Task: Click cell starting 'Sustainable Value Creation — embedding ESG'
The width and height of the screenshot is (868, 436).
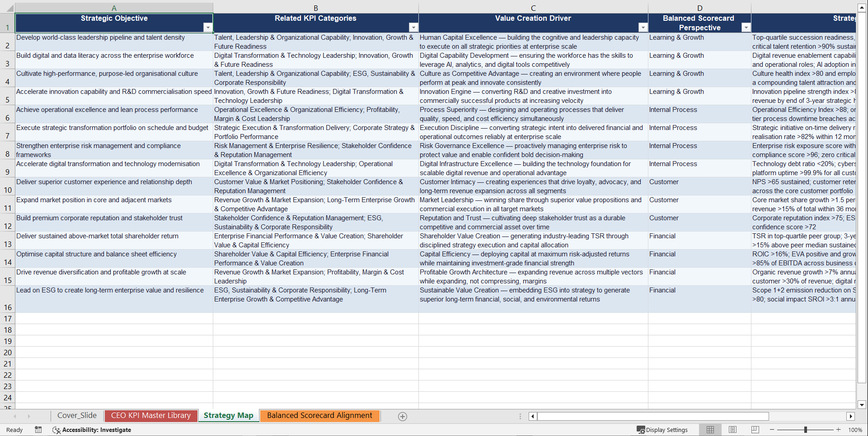Action: (533, 299)
